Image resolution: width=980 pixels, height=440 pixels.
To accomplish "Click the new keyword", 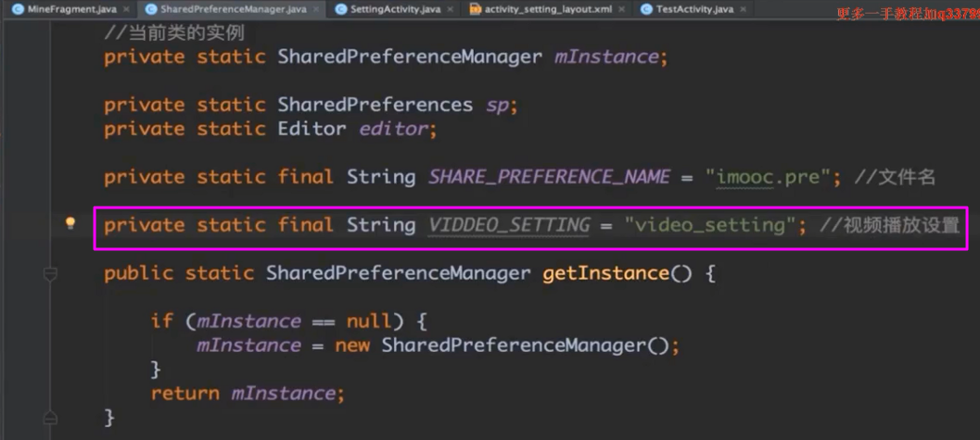I will 352,346.
